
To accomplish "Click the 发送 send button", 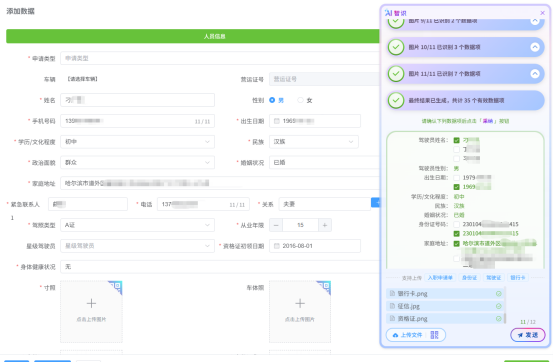I will pyautogui.click(x=528, y=335).
